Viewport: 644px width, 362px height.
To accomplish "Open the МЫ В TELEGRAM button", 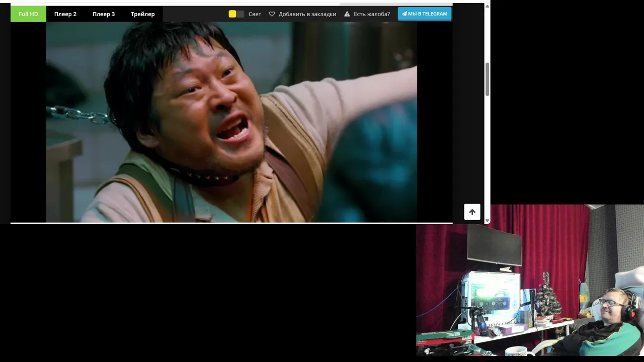I will coord(425,14).
